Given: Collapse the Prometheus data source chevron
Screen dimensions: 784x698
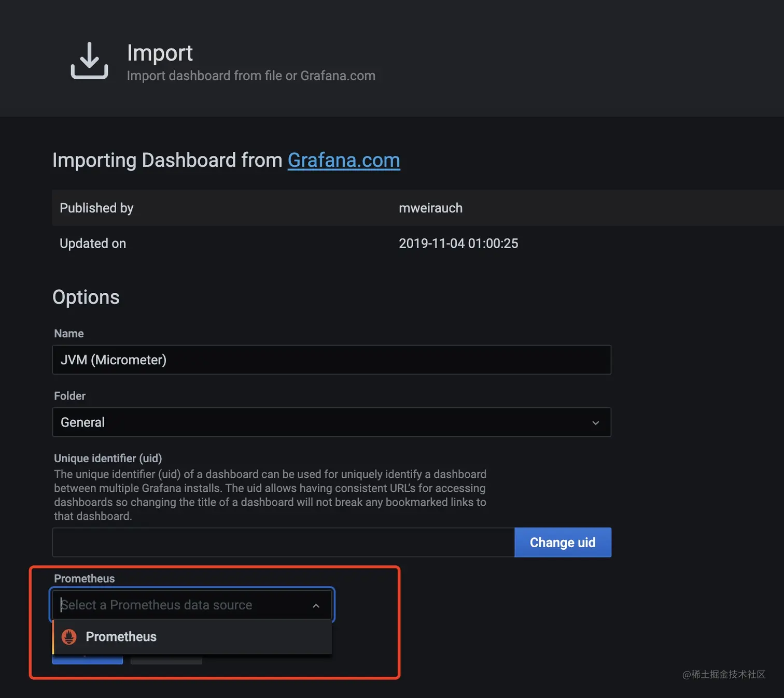Looking at the screenshot, I should click(316, 606).
